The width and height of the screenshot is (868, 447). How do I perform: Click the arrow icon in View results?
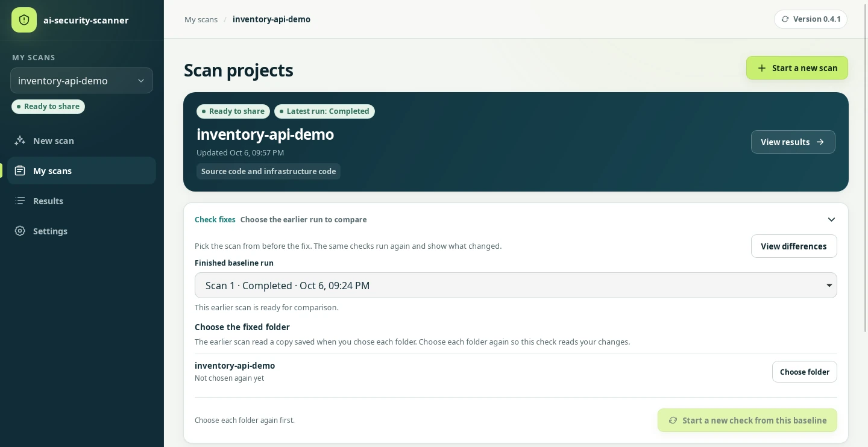[820, 142]
